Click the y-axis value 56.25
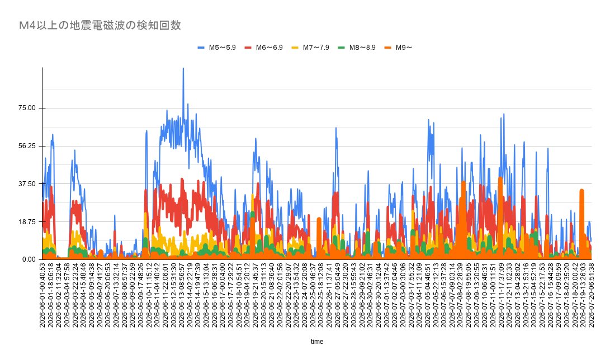The image size is (610, 364). click(x=27, y=146)
